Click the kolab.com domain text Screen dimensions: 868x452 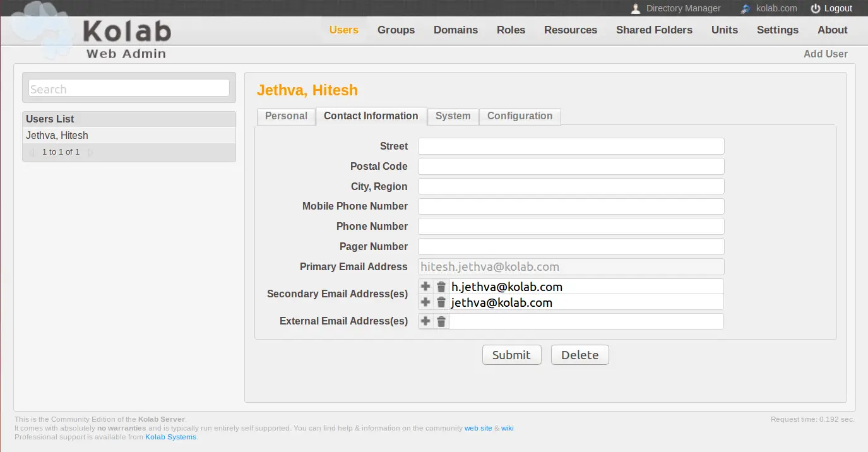click(776, 8)
